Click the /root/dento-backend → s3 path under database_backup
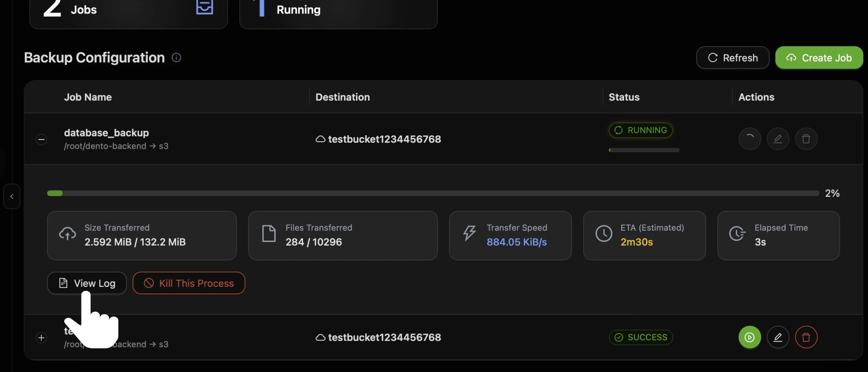The width and height of the screenshot is (868, 372). click(x=116, y=146)
